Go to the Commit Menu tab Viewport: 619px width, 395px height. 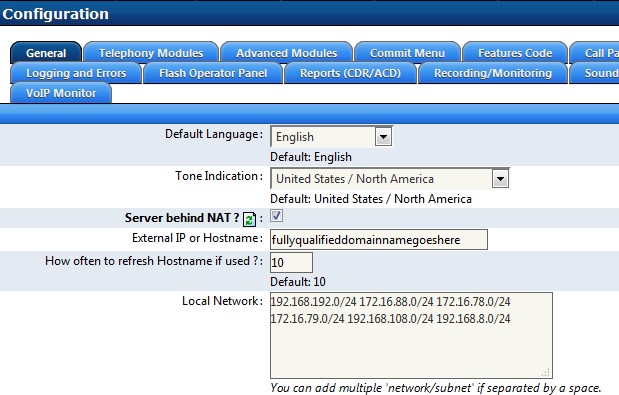407,53
